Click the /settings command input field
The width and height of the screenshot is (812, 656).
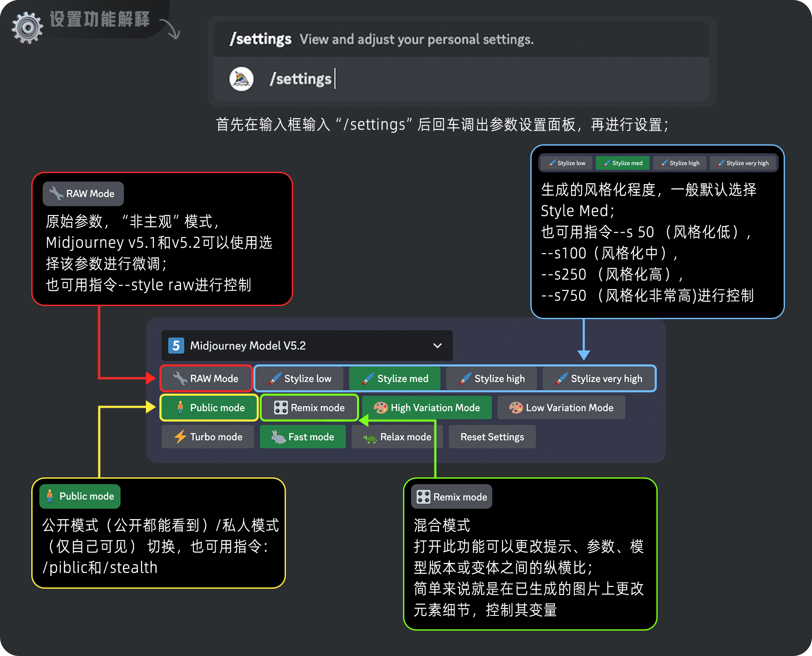tap(461, 79)
